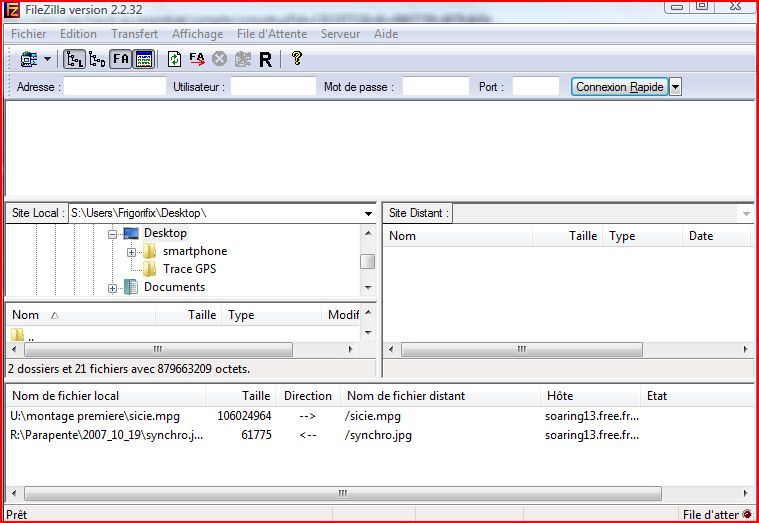759x523 pixels.
Task: Click local status '2 dossiers et 21 fichiers'
Action: coord(129,369)
